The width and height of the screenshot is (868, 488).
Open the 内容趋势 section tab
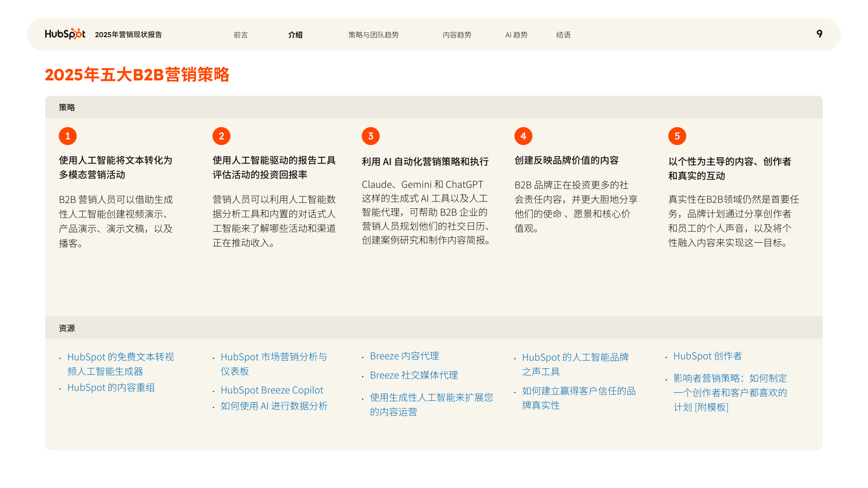tap(457, 35)
